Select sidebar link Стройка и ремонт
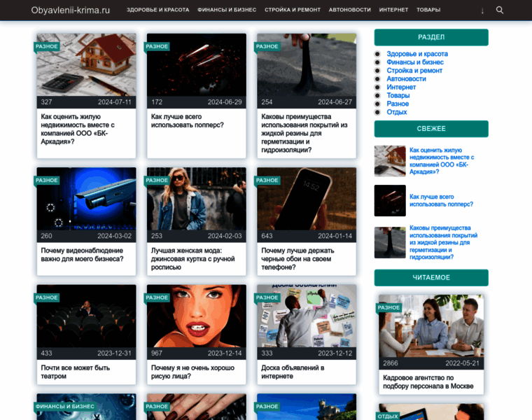Image resolution: width=532 pixels, height=420 pixels. pos(414,71)
